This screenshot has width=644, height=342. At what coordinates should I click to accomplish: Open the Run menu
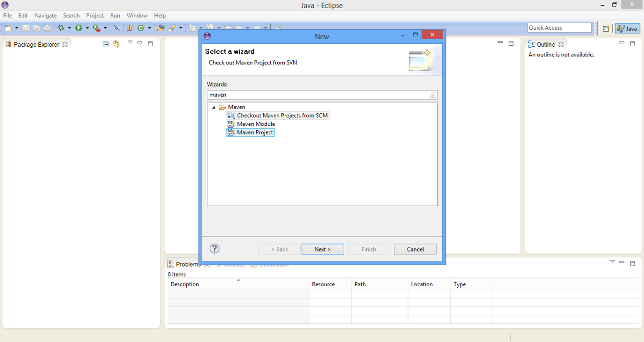click(115, 16)
